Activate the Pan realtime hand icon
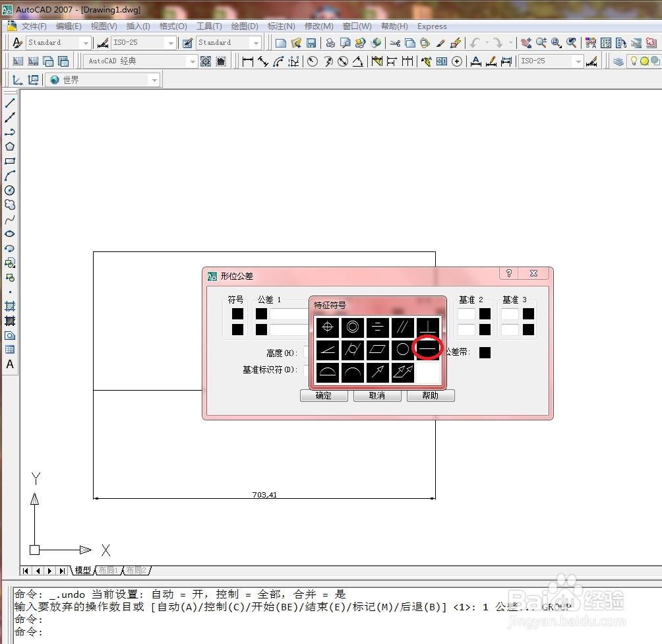 [526, 43]
